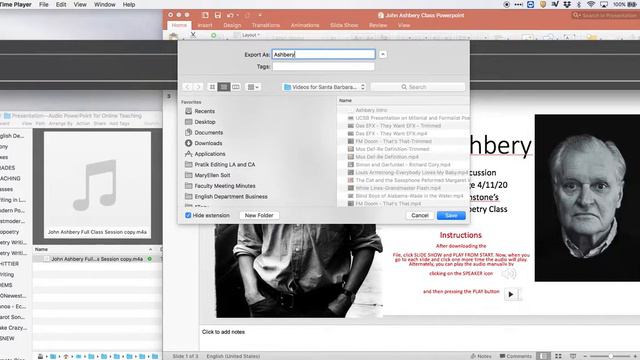The image size is (640, 360).
Task: Click the speaker audio icon on slide
Action: [x=509, y=273]
